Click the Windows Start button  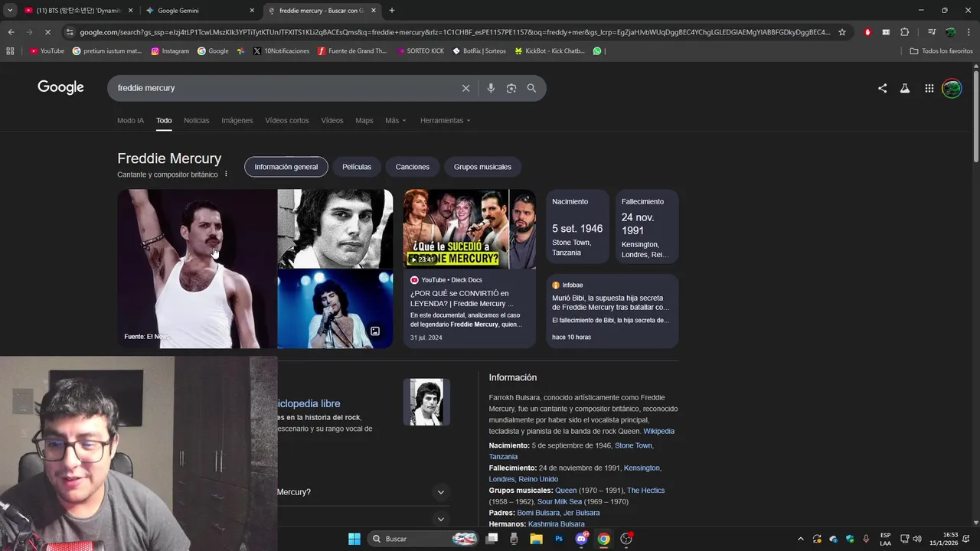[354, 539]
